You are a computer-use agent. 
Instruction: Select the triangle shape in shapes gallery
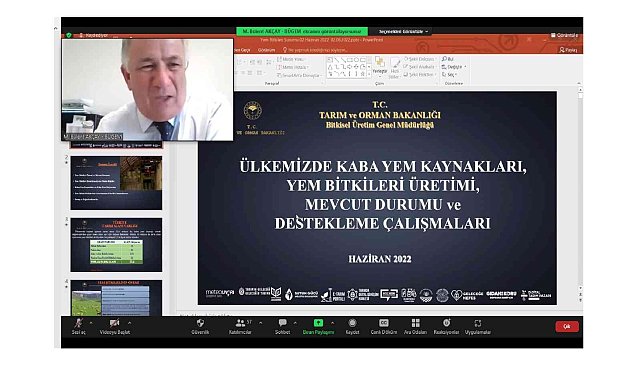[x=330, y=67]
